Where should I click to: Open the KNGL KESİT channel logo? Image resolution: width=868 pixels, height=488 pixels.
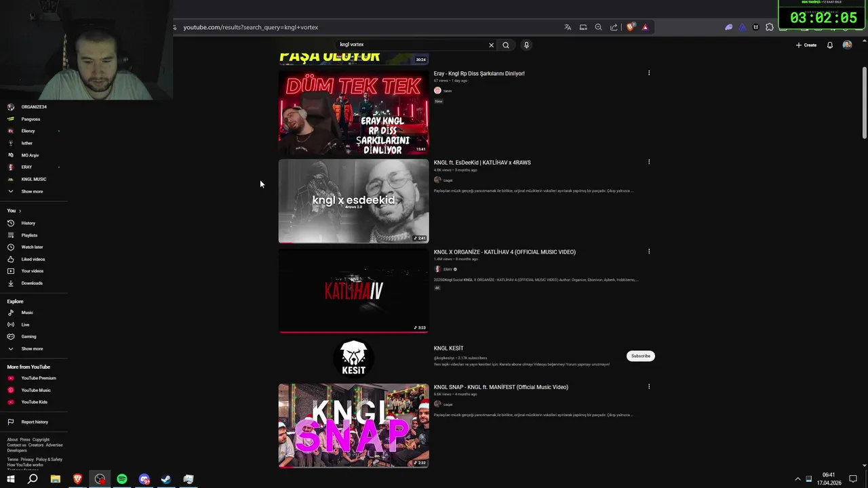click(353, 357)
